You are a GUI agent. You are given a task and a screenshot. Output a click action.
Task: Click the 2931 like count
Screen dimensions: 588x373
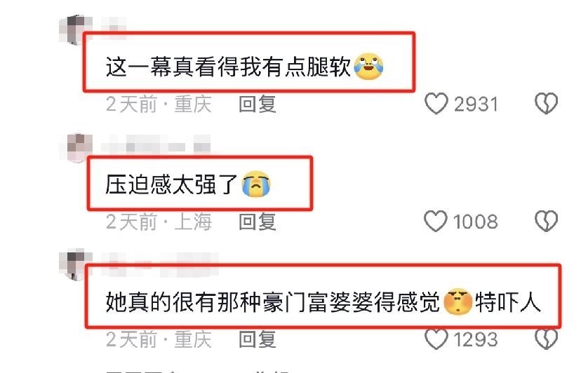[x=476, y=104]
